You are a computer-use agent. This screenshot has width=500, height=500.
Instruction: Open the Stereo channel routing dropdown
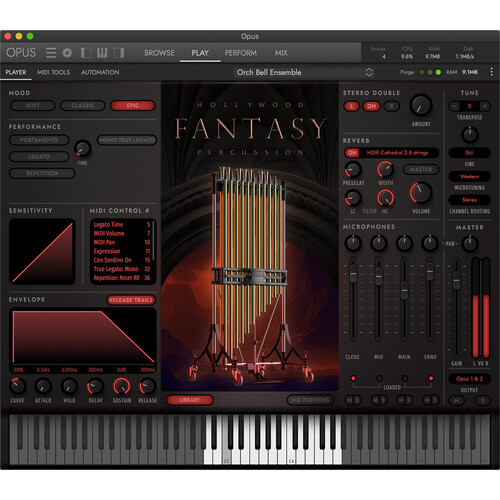[469, 200]
